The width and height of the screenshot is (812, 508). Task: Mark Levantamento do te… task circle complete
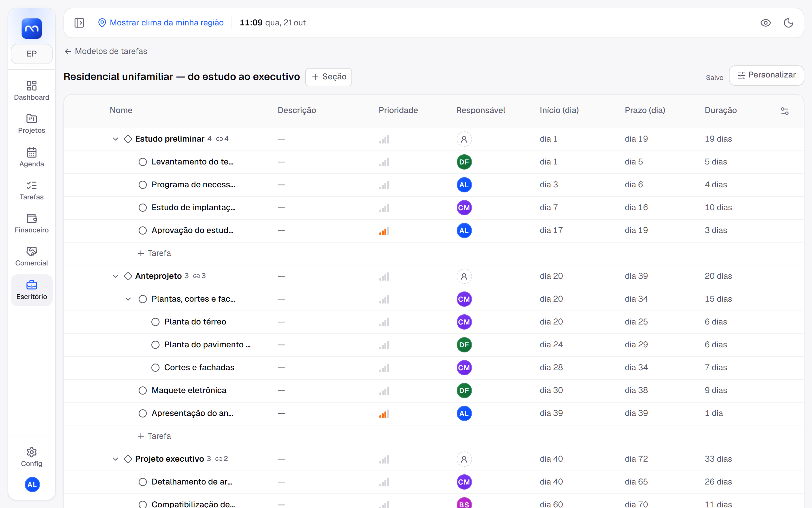coord(143,162)
